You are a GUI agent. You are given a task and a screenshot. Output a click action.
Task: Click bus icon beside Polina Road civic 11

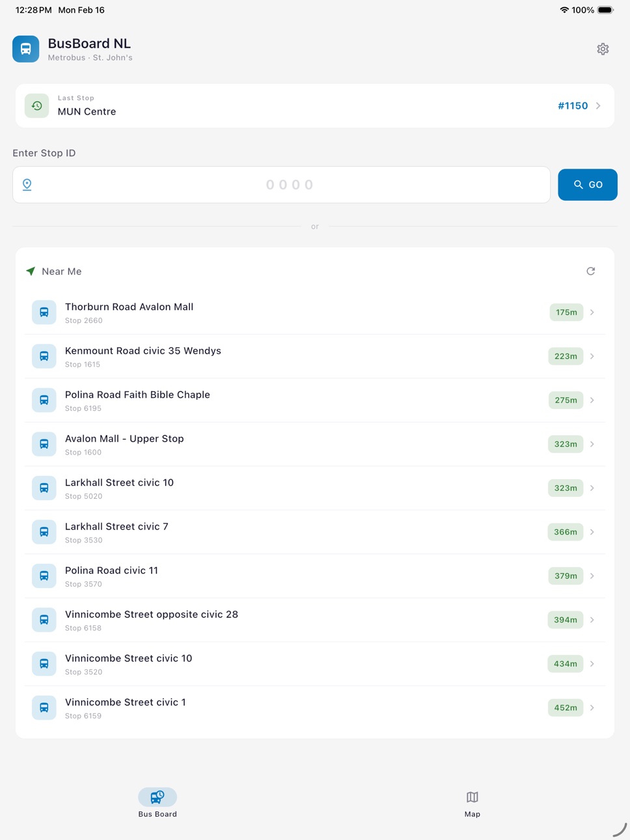pyautogui.click(x=44, y=576)
